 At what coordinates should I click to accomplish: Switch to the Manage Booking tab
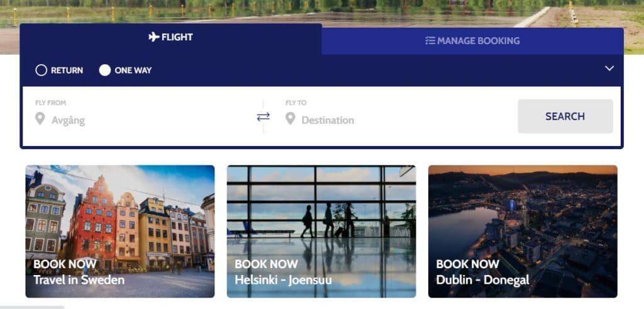tap(473, 41)
